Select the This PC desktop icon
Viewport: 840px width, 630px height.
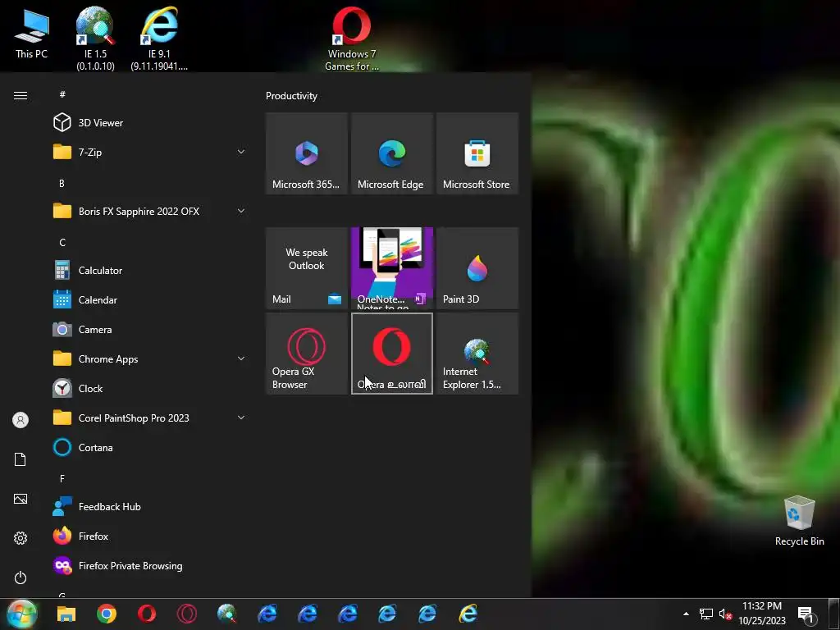point(32,34)
